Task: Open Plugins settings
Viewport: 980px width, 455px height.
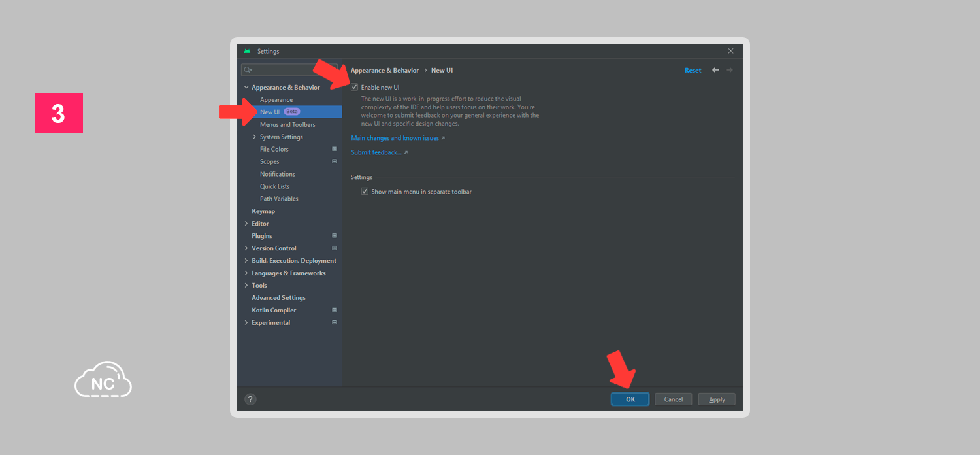Action: point(262,236)
